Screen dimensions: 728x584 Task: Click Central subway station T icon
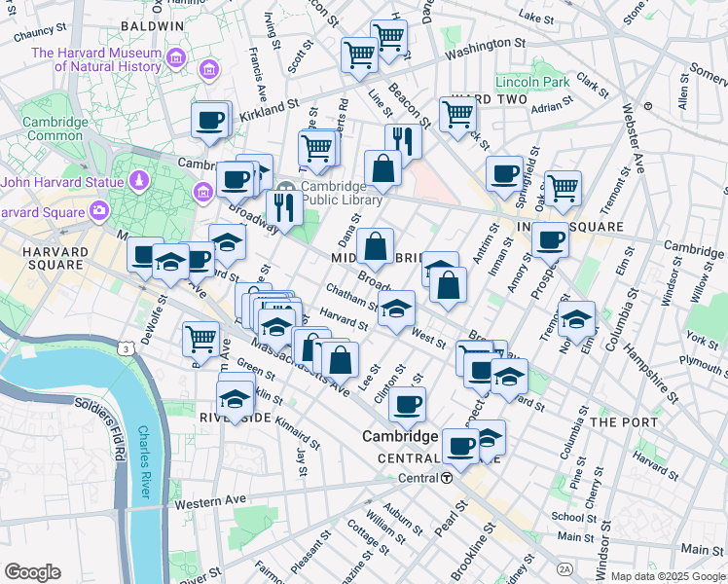[446, 478]
